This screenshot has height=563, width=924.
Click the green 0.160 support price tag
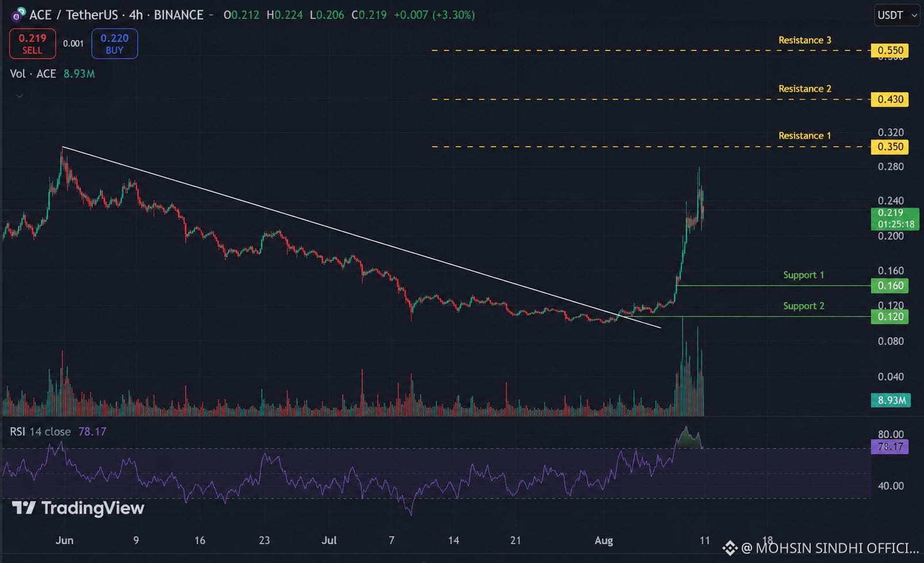point(890,286)
